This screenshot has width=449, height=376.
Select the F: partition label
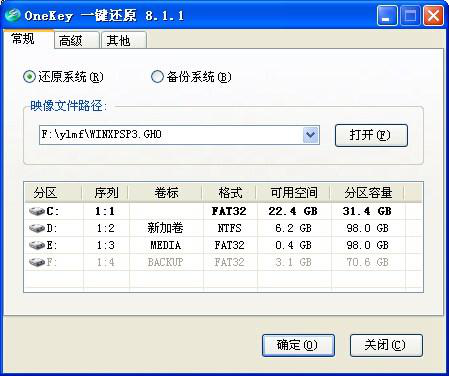pyautogui.click(x=52, y=262)
